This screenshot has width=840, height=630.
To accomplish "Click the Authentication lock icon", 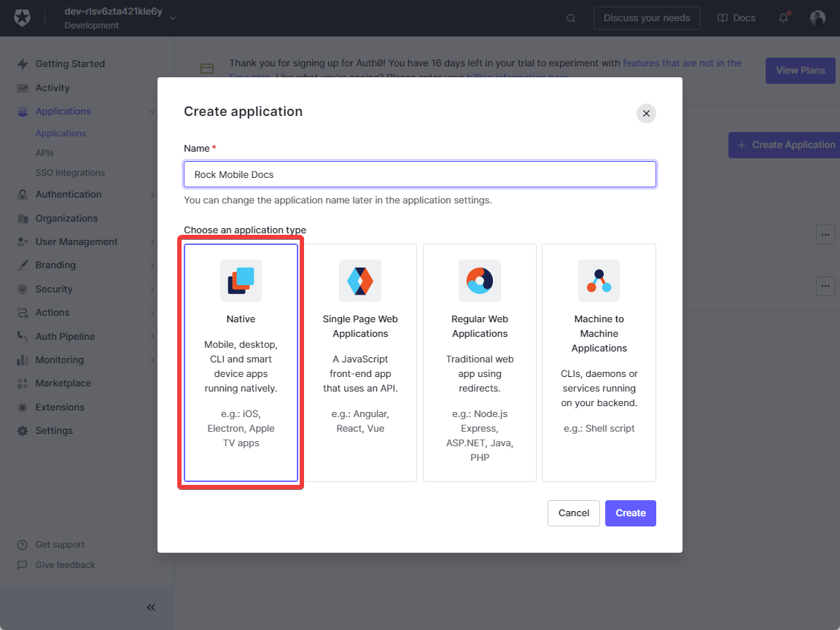I will [23, 195].
